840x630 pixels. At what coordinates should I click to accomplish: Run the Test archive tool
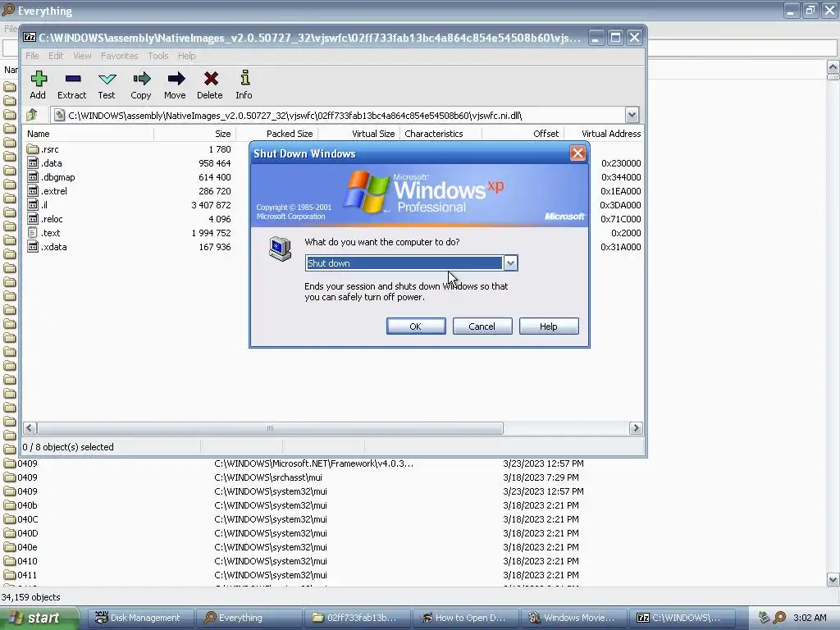(x=107, y=80)
